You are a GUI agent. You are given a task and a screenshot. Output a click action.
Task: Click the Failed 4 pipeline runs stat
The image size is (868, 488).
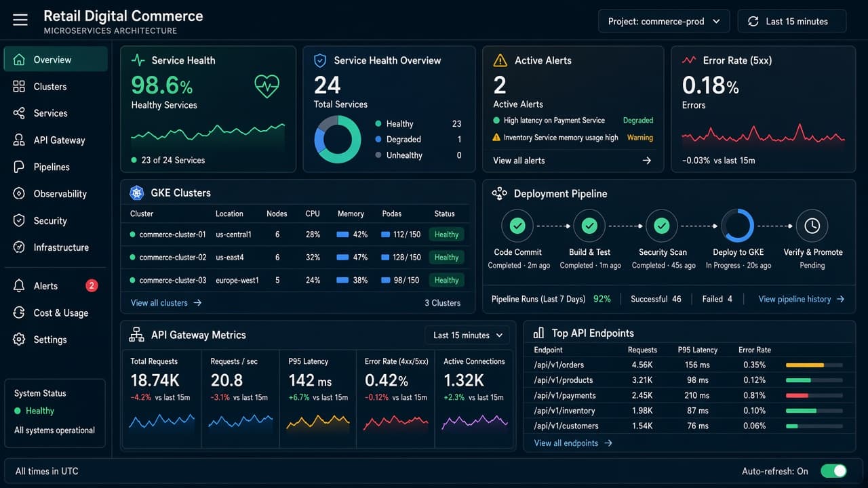[x=717, y=299]
